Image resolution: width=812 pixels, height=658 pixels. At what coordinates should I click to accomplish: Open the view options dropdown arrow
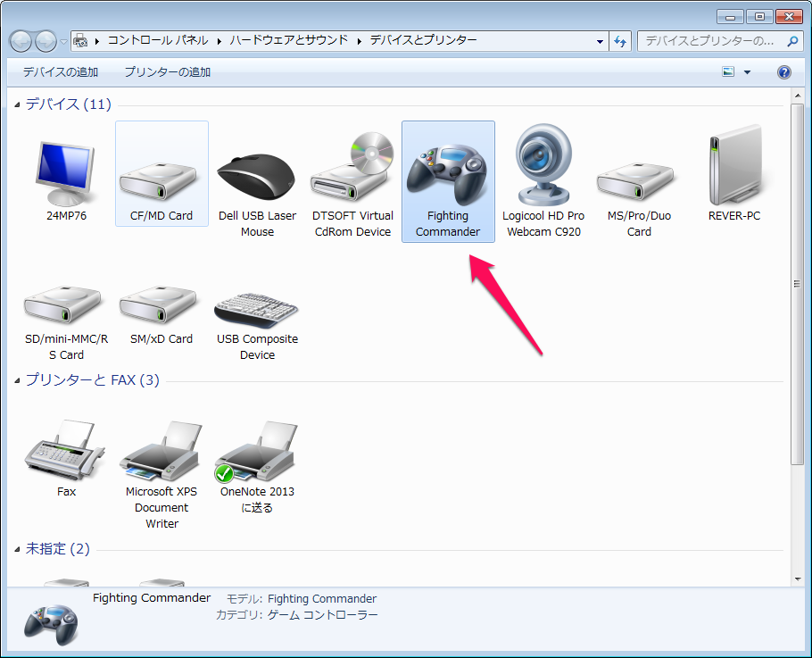747,72
